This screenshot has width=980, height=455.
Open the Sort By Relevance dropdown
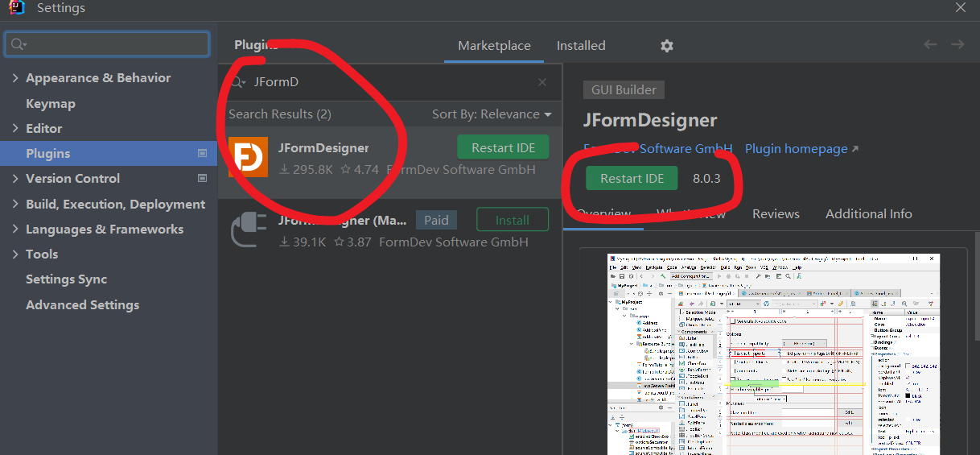point(492,114)
